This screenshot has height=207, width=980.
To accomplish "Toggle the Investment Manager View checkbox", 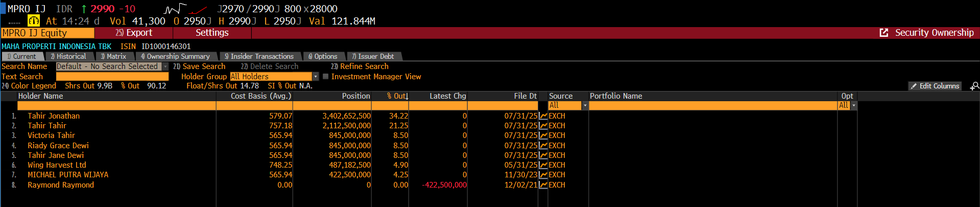I will 325,77.
